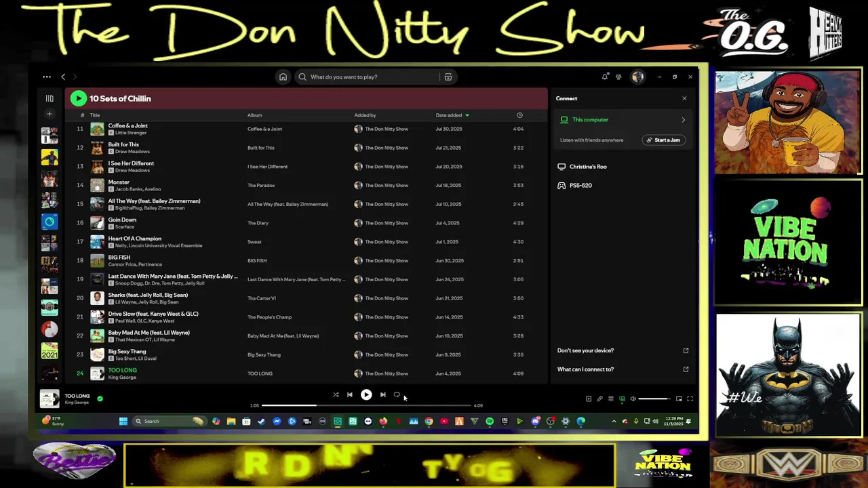Click the Windows taskbar Search box

pos(170,421)
